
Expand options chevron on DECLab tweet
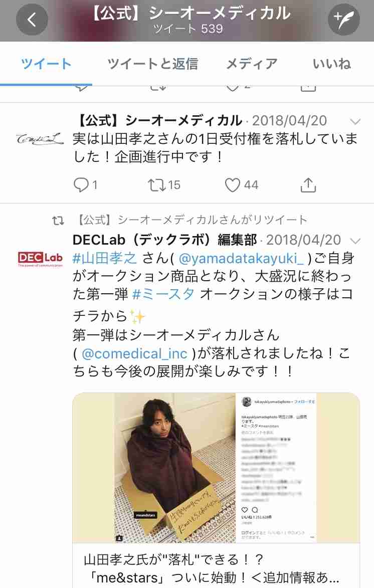(x=355, y=241)
